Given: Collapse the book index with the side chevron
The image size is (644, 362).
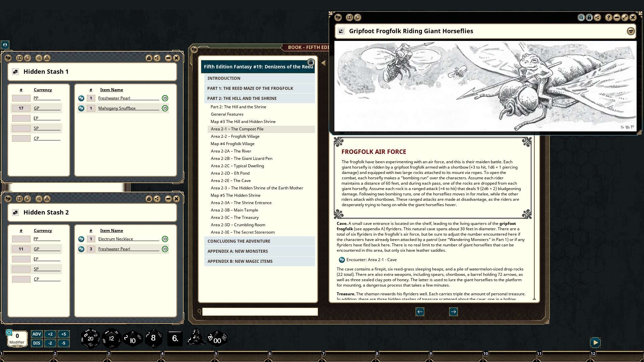Looking at the screenshot, I should click(x=323, y=62).
